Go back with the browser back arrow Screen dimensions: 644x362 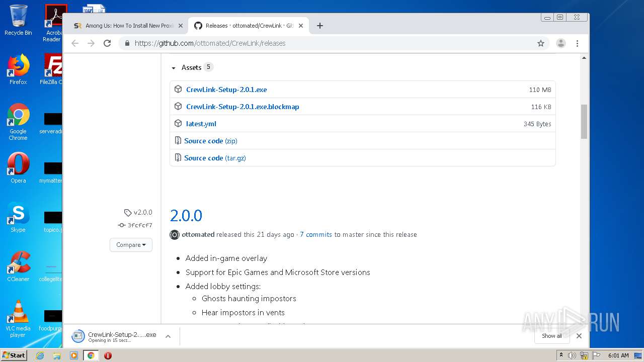[x=75, y=43]
